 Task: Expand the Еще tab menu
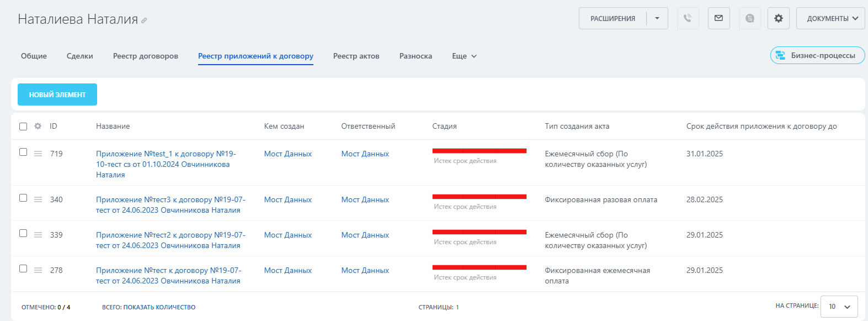[x=464, y=56]
